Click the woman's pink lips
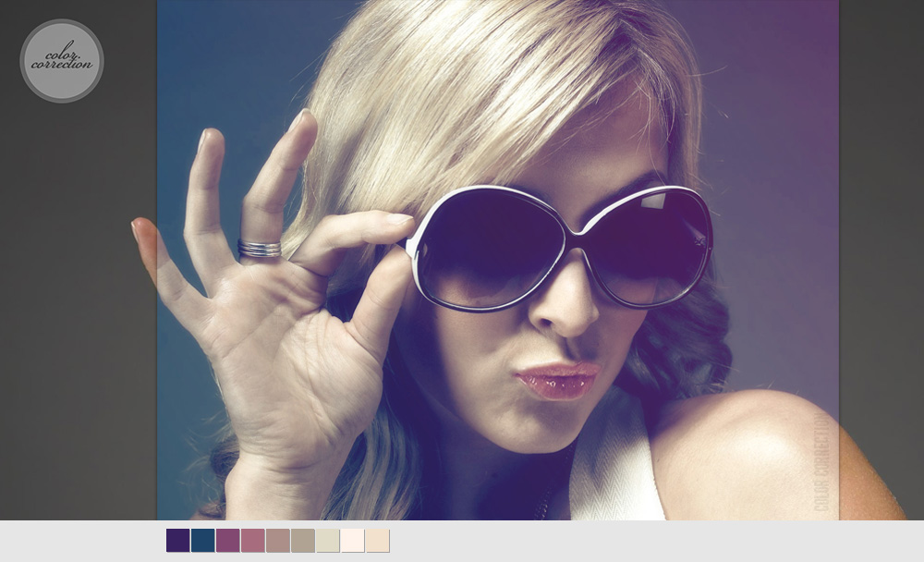Image resolution: width=924 pixels, height=562 pixels. 557,379
